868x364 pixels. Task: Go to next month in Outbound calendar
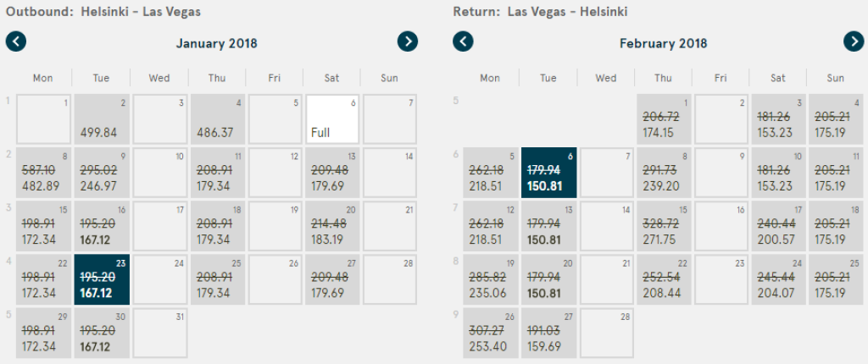click(408, 41)
